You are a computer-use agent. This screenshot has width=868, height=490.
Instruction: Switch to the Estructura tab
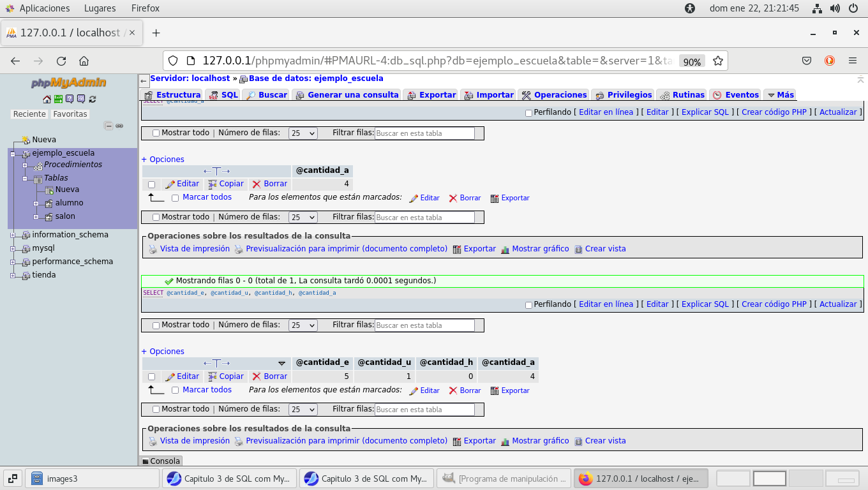pyautogui.click(x=173, y=95)
